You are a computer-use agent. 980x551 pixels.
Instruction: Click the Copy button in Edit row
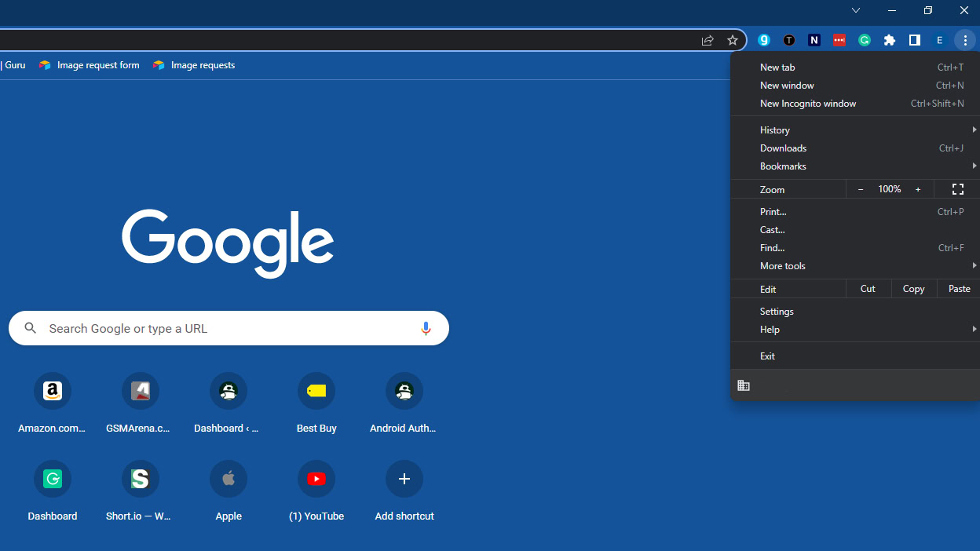[913, 289]
